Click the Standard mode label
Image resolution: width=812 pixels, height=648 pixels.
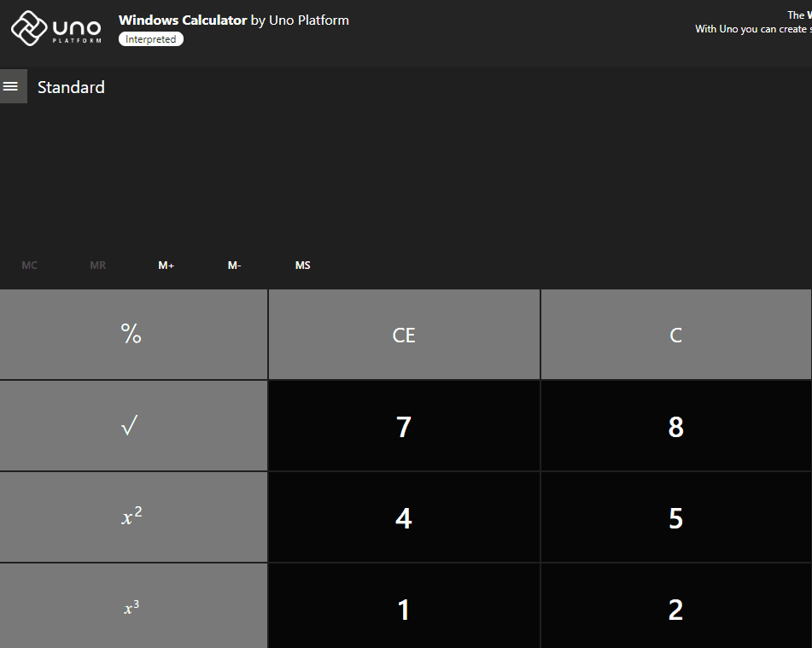[71, 86]
